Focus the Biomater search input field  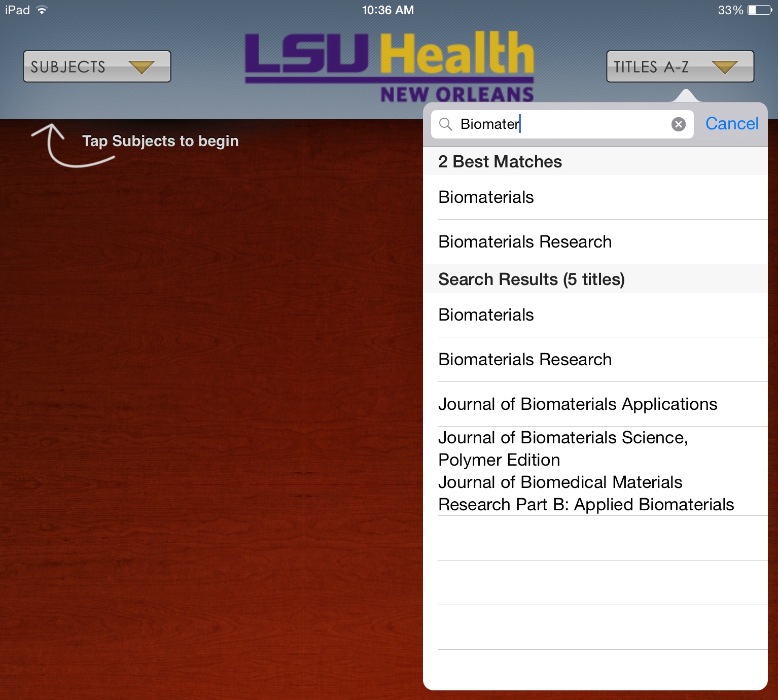(562, 124)
